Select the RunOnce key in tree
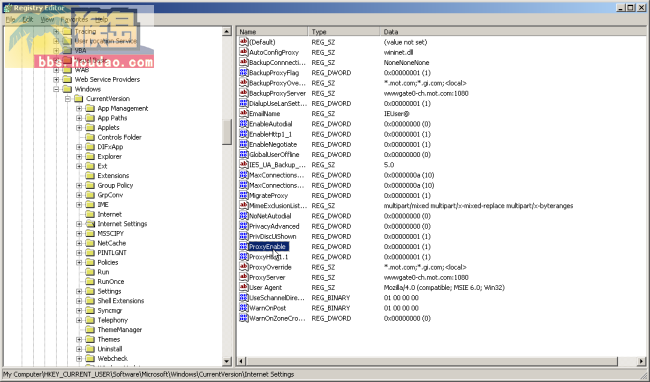Viewport: 650px width, 382px height. [x=111, y=281]
